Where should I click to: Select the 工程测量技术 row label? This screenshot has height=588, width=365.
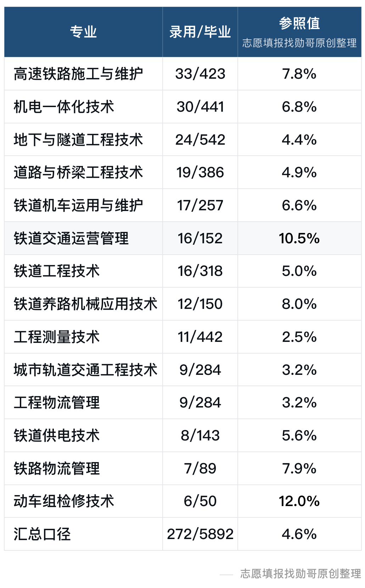click(x=57, y=337)
